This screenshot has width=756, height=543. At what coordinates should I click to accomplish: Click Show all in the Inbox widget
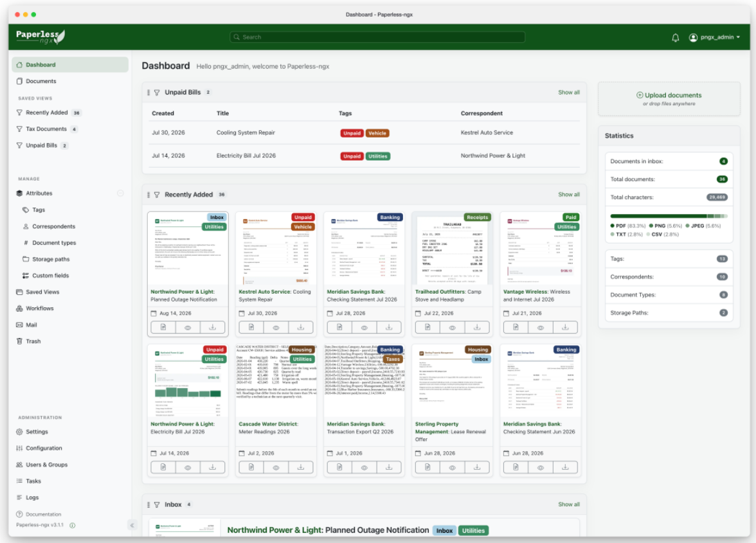(x=569, y=504)
